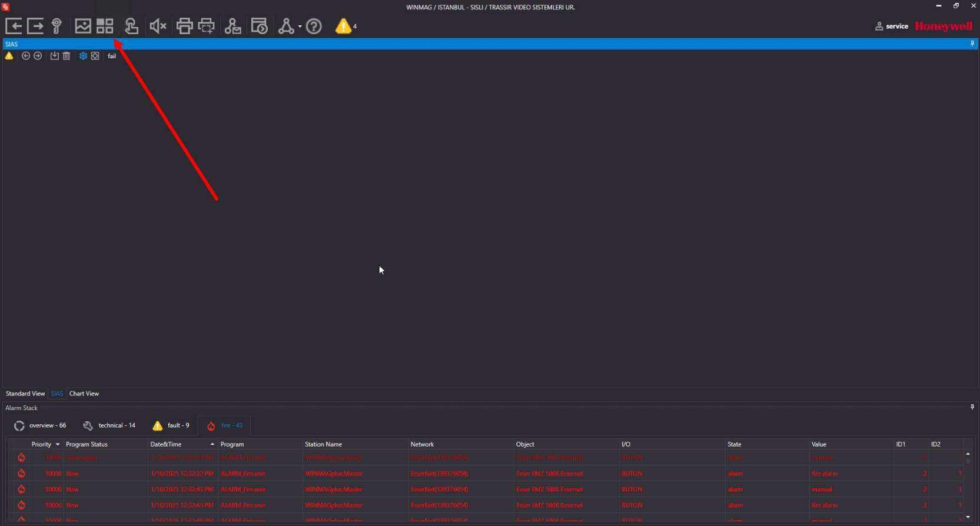Open the overview - 66 alarm tab
The width and height of the screenshot is (980, 526).
[40, 425]
